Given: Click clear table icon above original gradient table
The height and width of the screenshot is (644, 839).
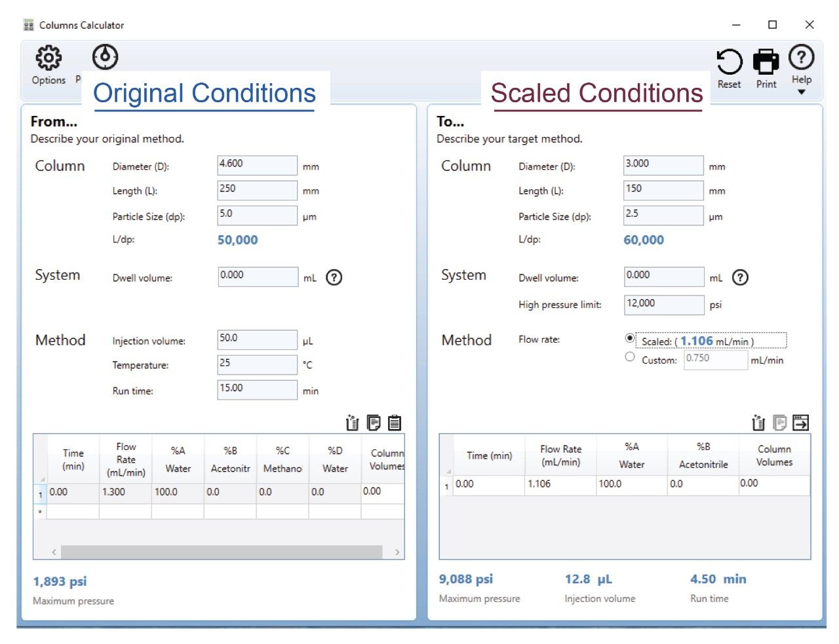Looking at the screenshot, I should 352,423.
